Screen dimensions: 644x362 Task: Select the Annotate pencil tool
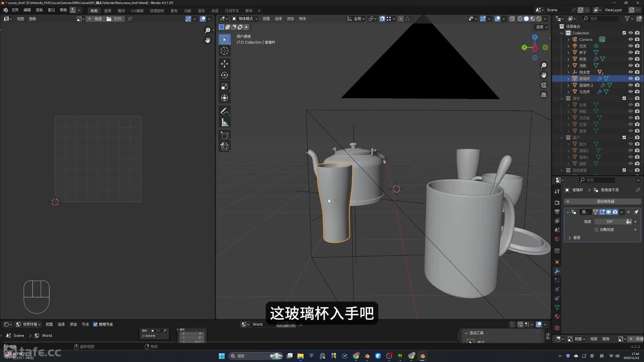pyautogui.click(x=224, y=111)
